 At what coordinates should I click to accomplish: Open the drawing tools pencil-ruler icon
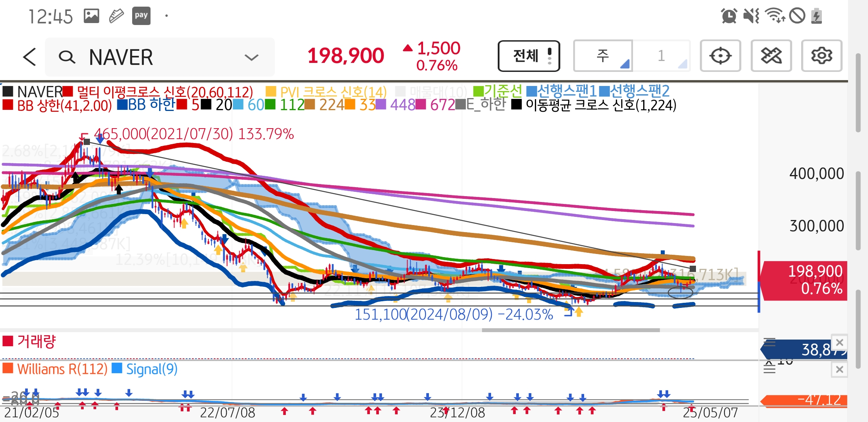pos(771,55)
